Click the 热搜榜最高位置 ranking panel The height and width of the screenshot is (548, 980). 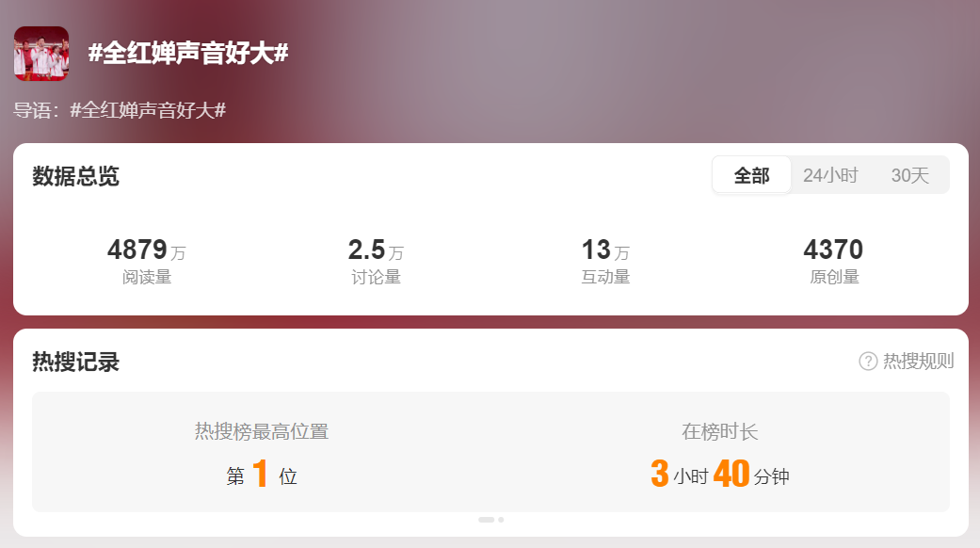[262, 453]
